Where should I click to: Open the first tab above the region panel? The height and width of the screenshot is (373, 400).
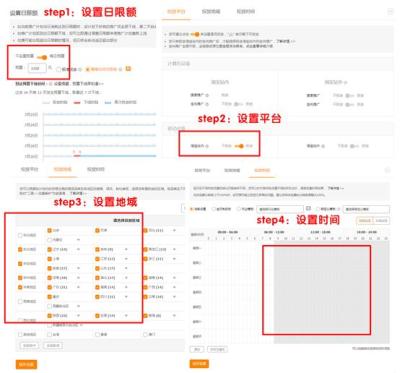pyautogui.click(x=30, y=169)
